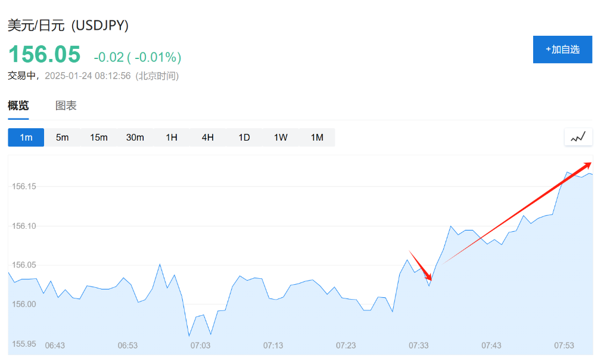This screenshot has height=364, width=610.
Task: Click the 美元/日元 (USDJPY) title
Action: 68,25
